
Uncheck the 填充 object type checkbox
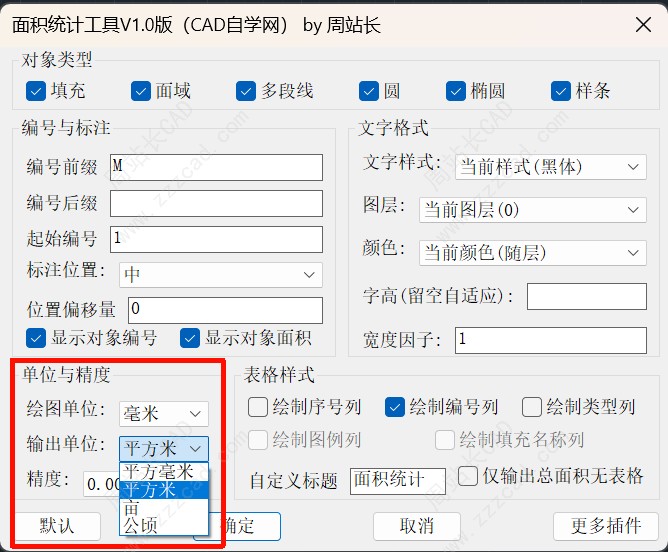(37, 91)
